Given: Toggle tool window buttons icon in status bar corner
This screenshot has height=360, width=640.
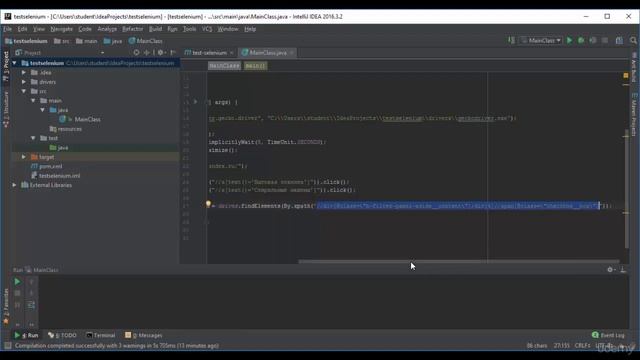Looking at the screenshot, I should [x=7, y=346].
